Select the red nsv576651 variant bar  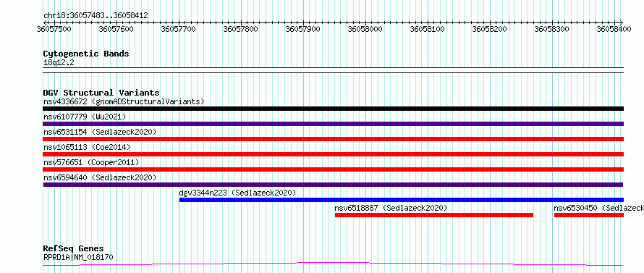tap(333, 169)
